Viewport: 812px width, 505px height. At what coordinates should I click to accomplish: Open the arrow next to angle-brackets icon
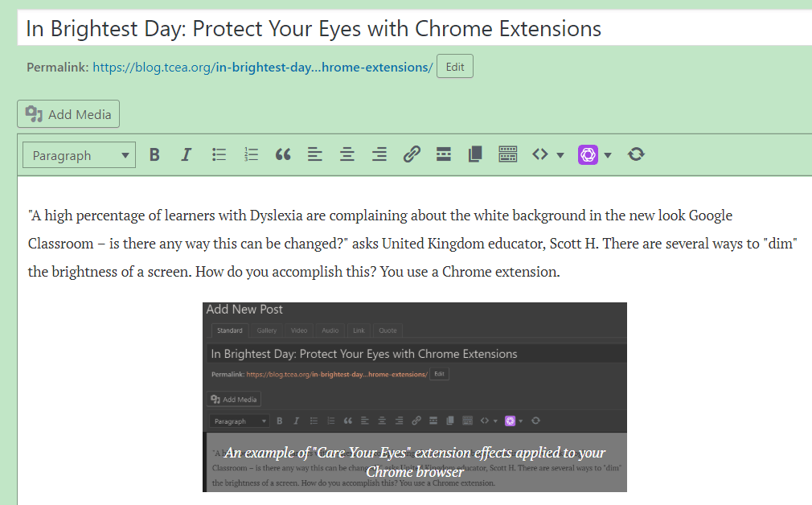(x=560, y=155)
